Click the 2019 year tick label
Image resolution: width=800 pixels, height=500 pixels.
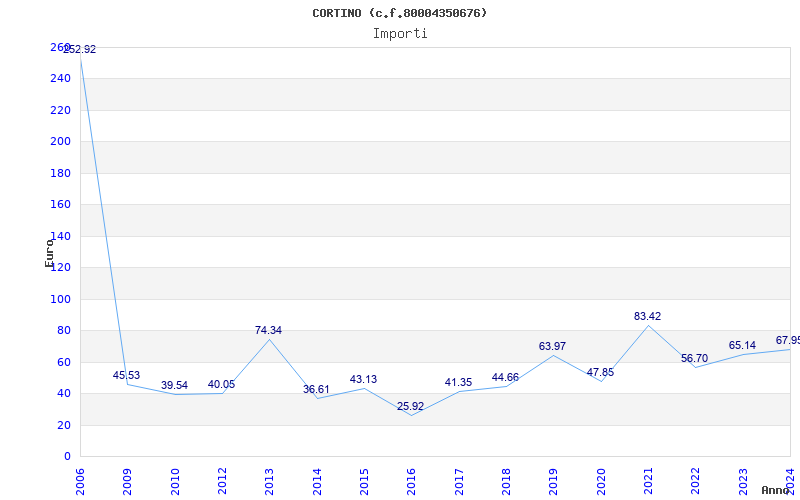pos(554,482)
